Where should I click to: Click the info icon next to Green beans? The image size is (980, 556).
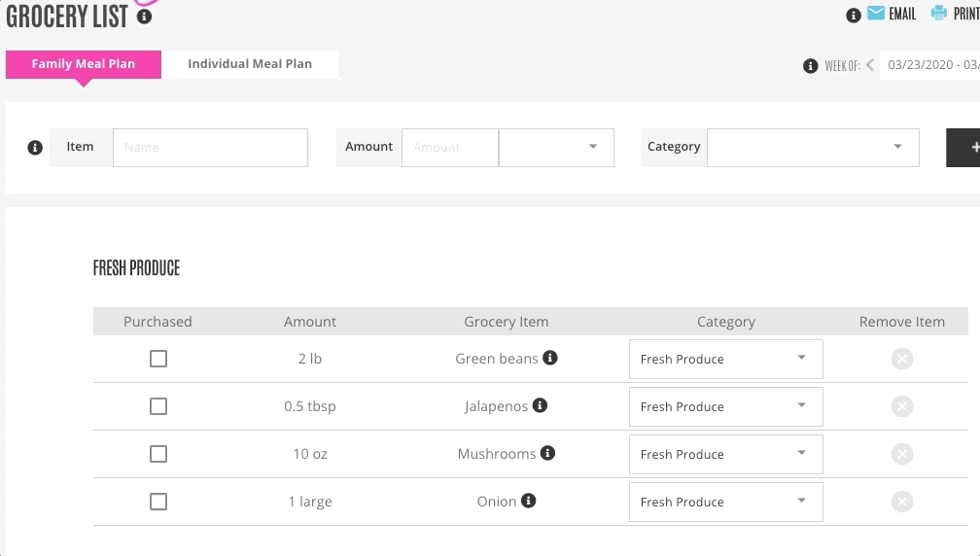550,358
